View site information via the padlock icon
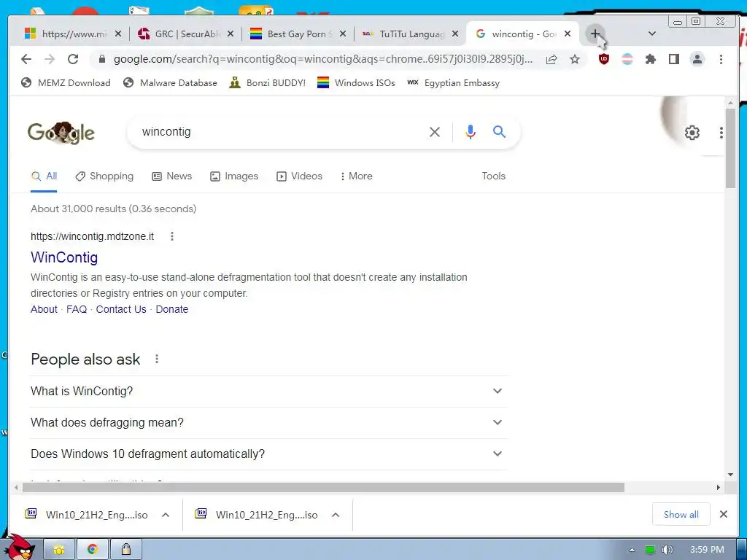 [101, 59]
